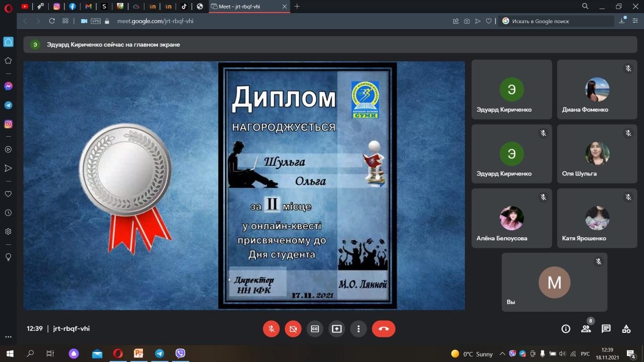Viewport: 644px width, 362px height.
Task: Open the Speed Dial start page
Action: click(x=65, y=21)
